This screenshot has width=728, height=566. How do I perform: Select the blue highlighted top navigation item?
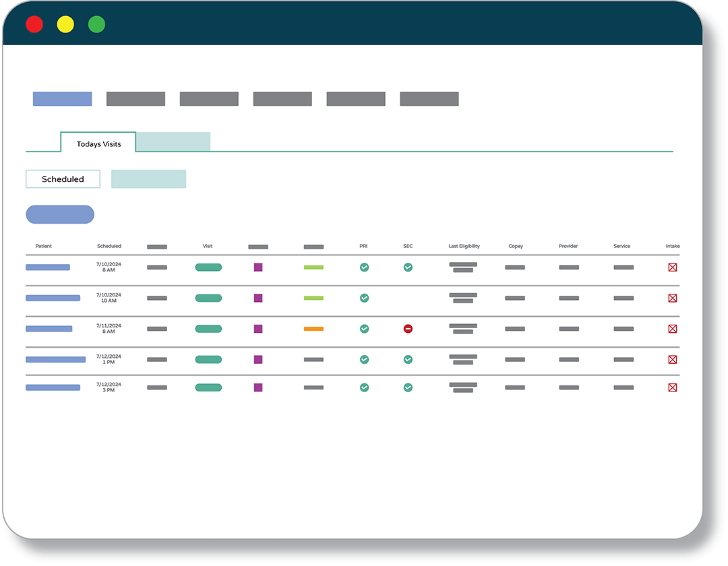[x=62, y=99]
